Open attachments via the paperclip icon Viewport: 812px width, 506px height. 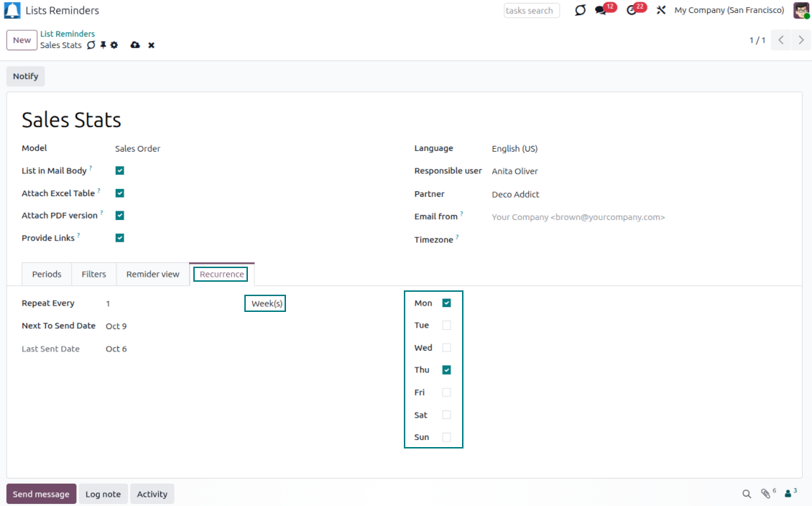[x=766, y=494]
